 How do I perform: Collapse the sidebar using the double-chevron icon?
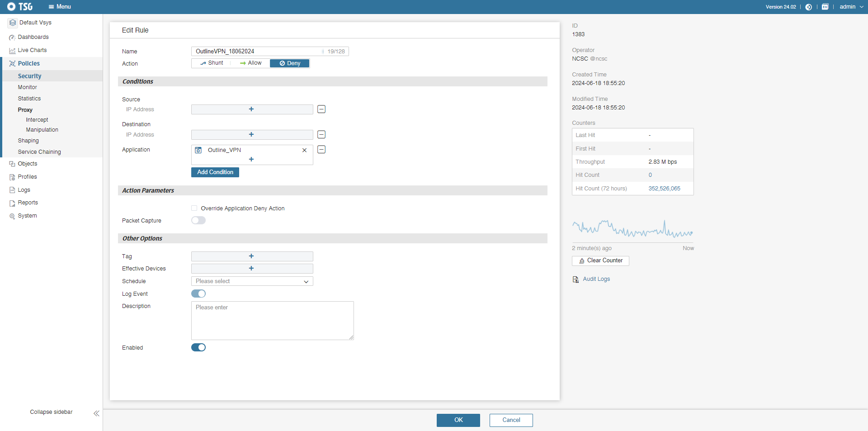point(96,413)
